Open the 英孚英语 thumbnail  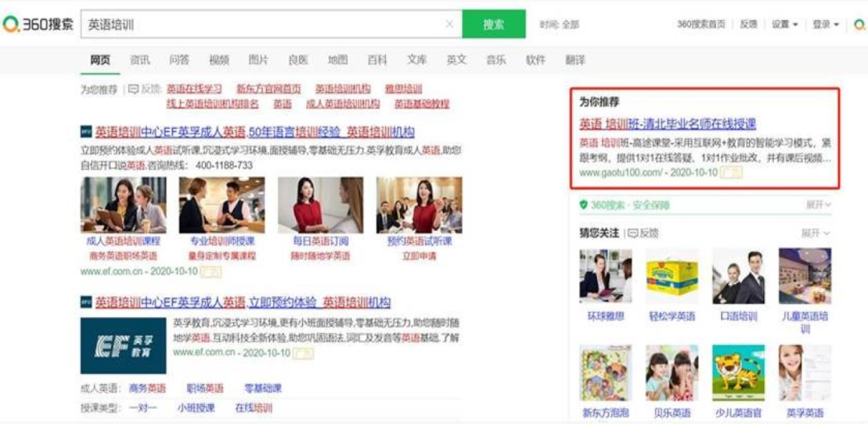(805, 373)
